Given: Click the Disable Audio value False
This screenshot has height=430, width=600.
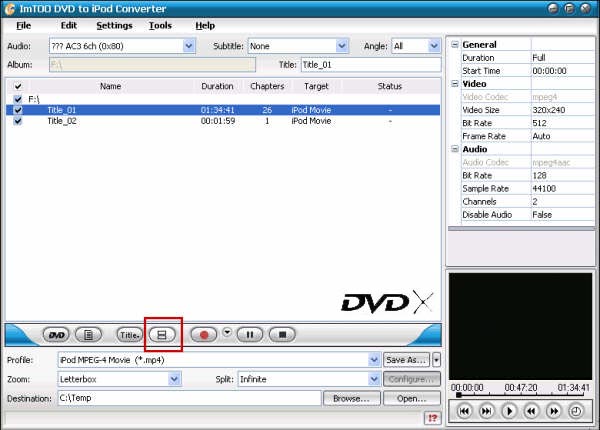Looking at the screenshot, I should pos(542,215).
